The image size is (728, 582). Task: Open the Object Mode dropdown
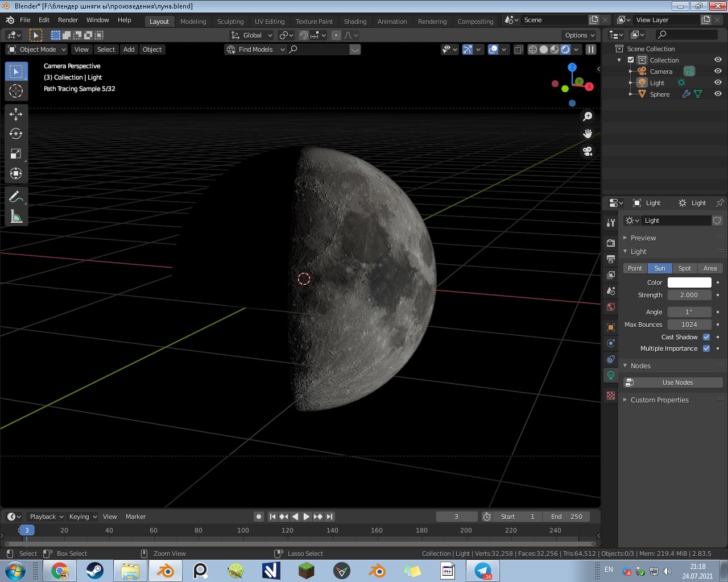(37, 49)
